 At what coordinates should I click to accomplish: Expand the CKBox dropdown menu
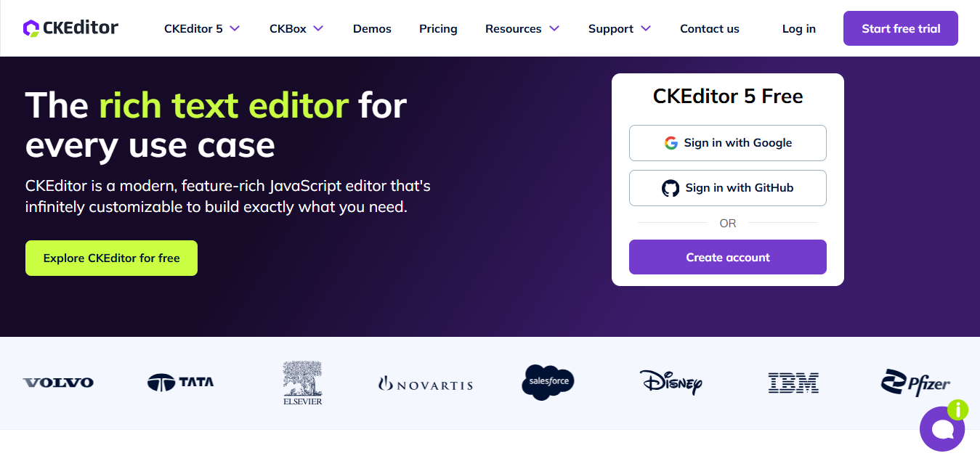[x=296, y=29]
